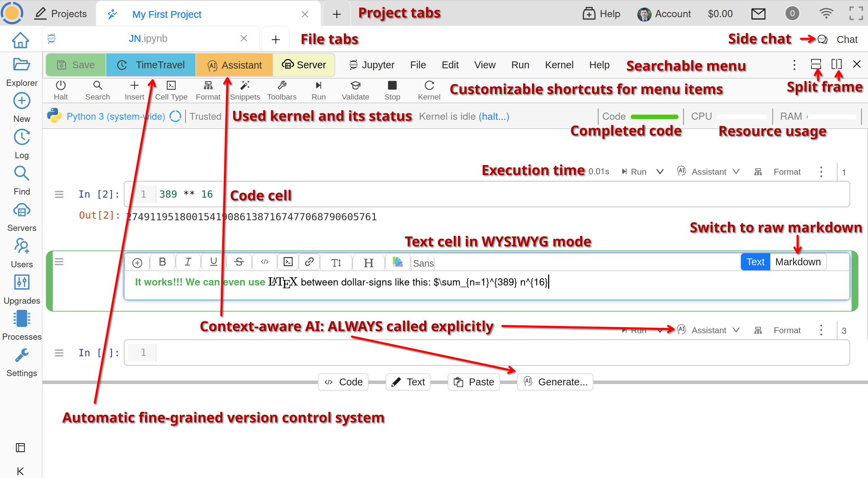Screen dimensions: 868x478
Task: Toggle italic formatting in text editor
Action: [x=188, y=262]
